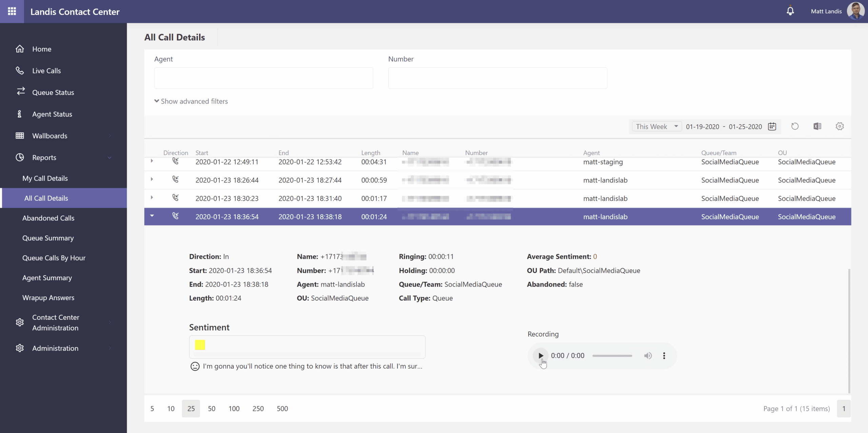Show advanced filters
This screenshot has height=433, width=868.
point(191,101)
